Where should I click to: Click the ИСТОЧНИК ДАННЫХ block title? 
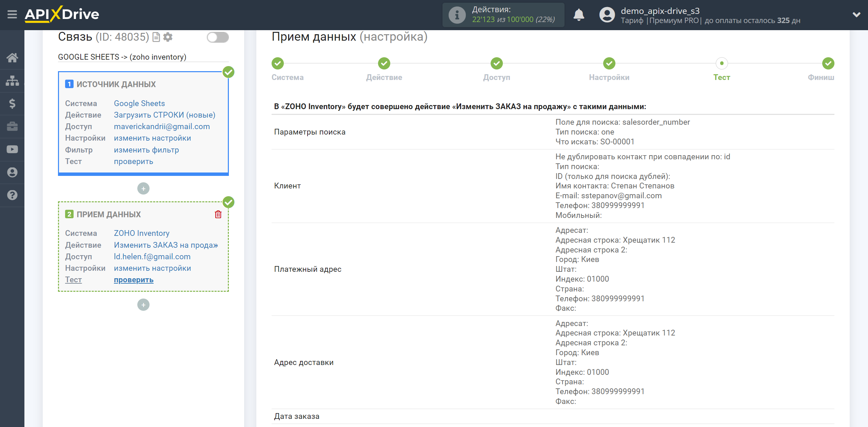click(116, 84)
